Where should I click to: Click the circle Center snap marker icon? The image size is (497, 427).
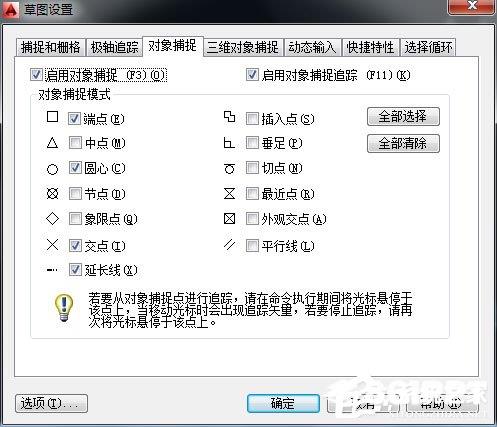[x=52, y=169]
